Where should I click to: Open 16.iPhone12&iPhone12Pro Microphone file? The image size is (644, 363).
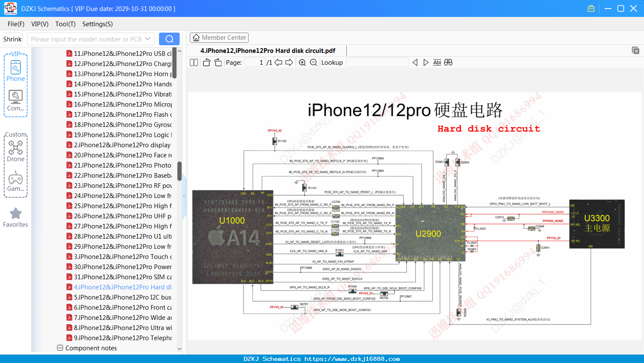click(x=119, y=104)
